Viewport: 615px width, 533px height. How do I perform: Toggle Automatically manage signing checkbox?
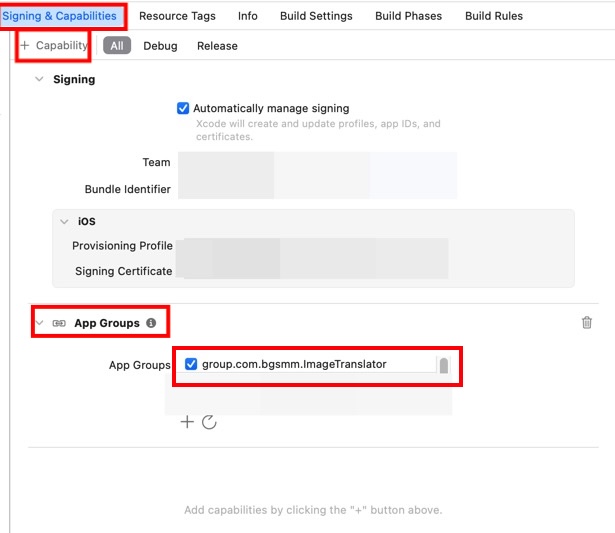pos(183,108)
